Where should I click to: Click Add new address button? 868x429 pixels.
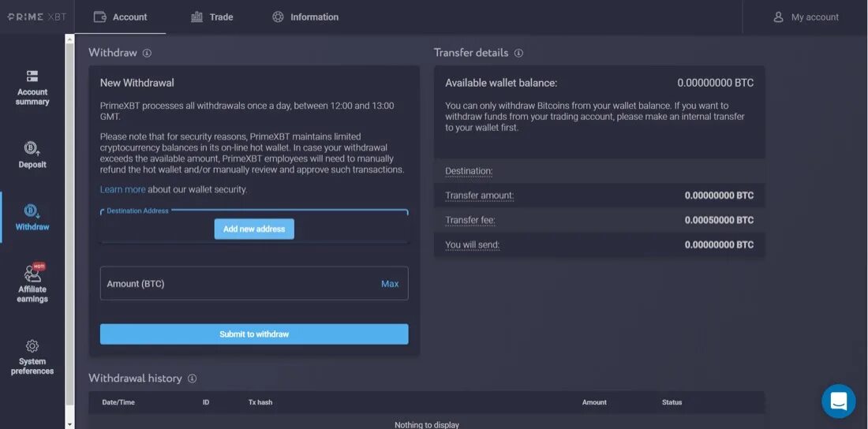click(254, 229)
